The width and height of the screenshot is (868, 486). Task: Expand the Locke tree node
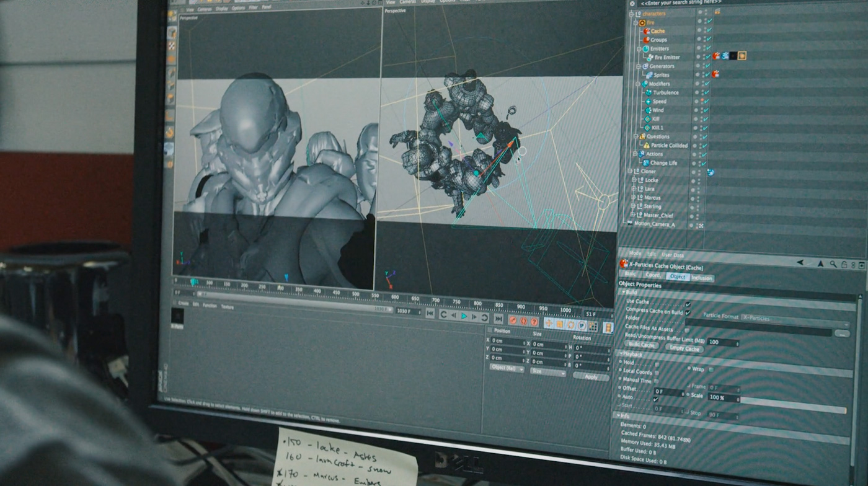coord(633,180)
